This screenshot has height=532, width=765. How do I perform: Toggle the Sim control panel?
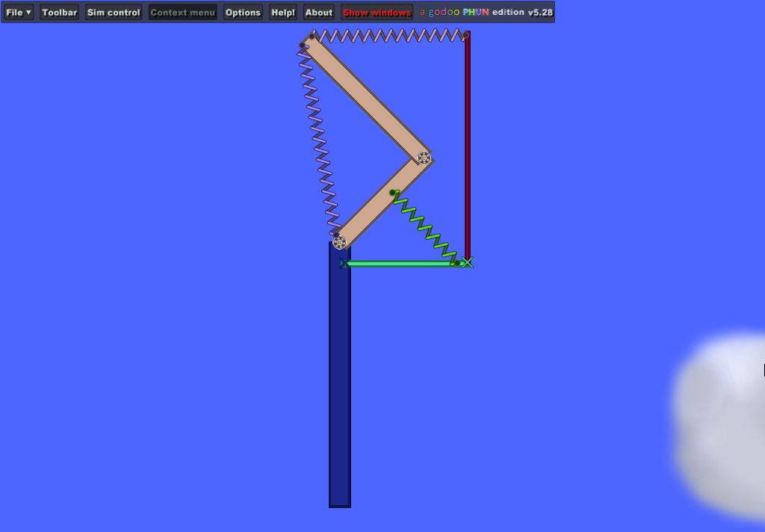[x=114, y=12]
